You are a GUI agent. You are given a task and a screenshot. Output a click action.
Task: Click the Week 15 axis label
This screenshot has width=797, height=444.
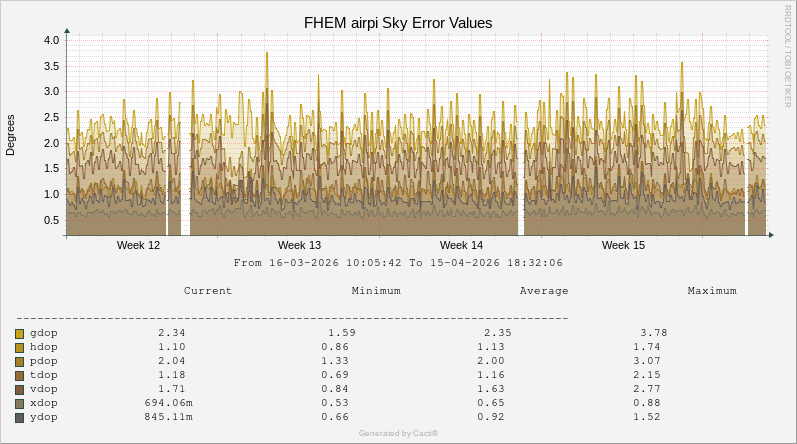point(623,245)
